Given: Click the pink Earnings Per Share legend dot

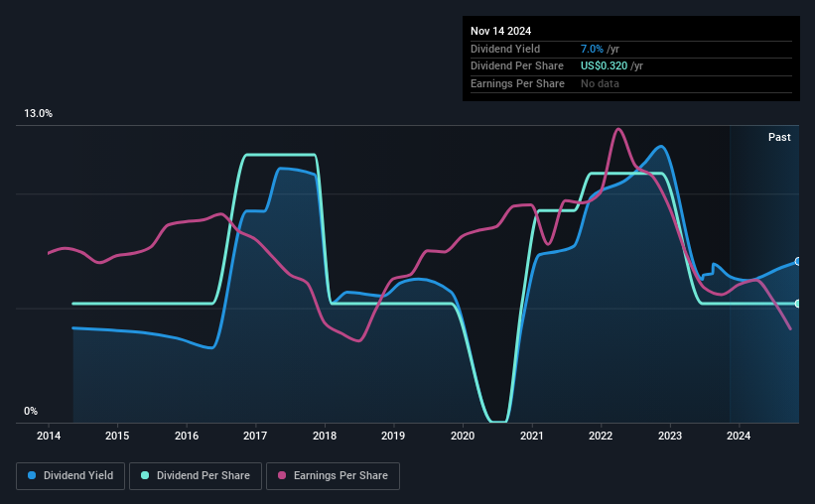Looking at the screenshot, I should [x=282, y=475].
